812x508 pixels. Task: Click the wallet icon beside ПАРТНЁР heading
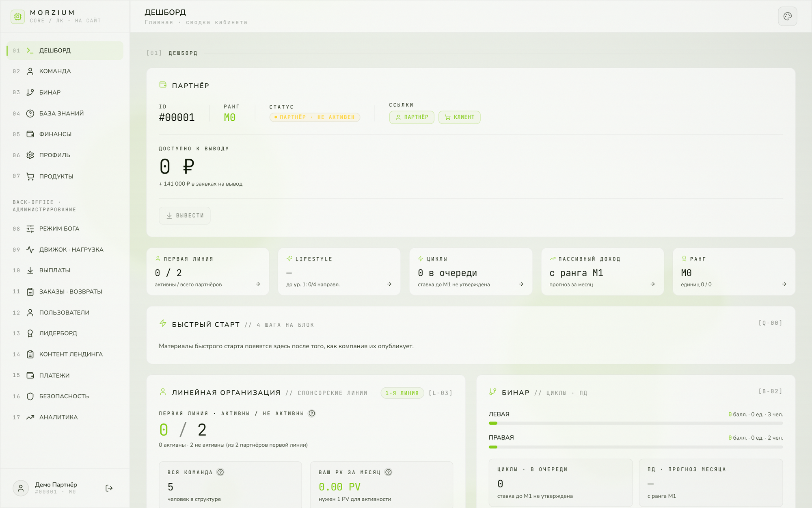click(x=163, y=85)
